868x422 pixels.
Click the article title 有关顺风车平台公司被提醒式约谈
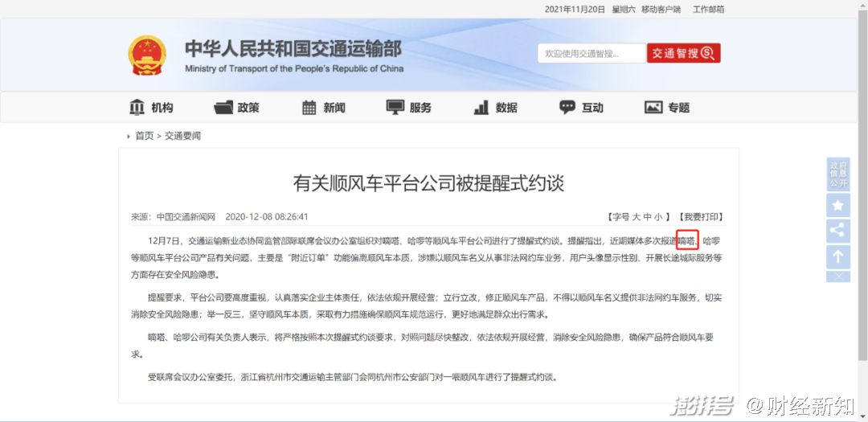point(428,182)
